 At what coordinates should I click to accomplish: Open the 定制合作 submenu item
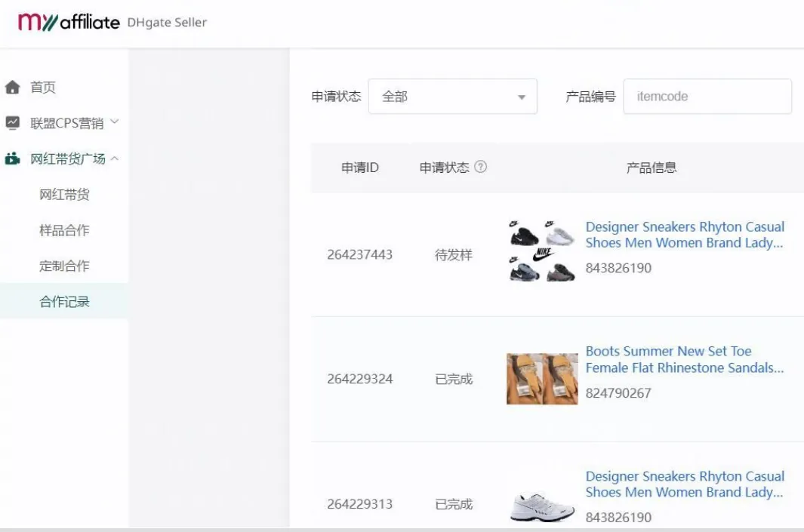click(65, 266)
